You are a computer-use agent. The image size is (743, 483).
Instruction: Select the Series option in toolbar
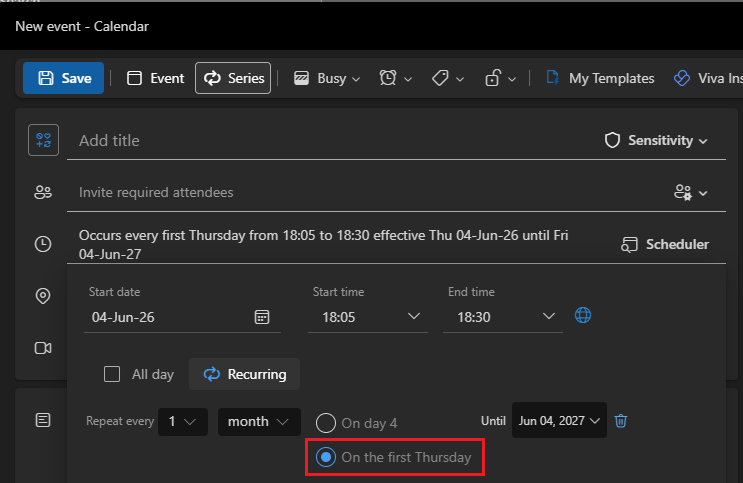(x=233, y=78)
